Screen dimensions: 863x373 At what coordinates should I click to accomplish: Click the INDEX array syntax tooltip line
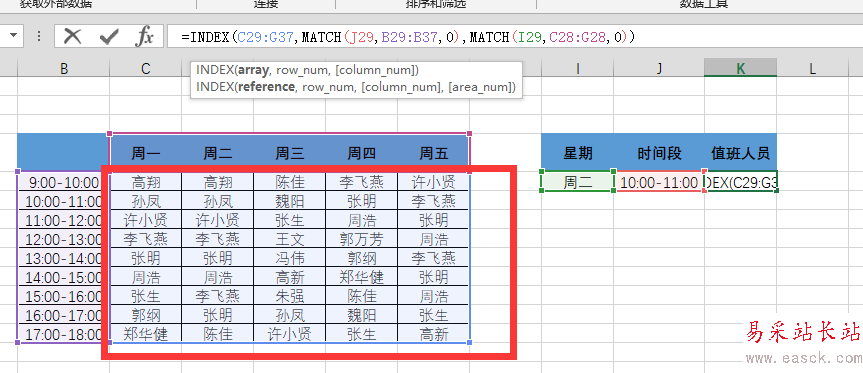(308, 70)
